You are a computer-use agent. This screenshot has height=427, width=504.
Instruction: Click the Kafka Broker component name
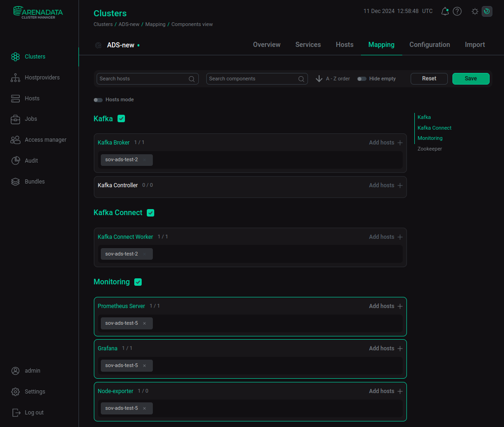113,143
